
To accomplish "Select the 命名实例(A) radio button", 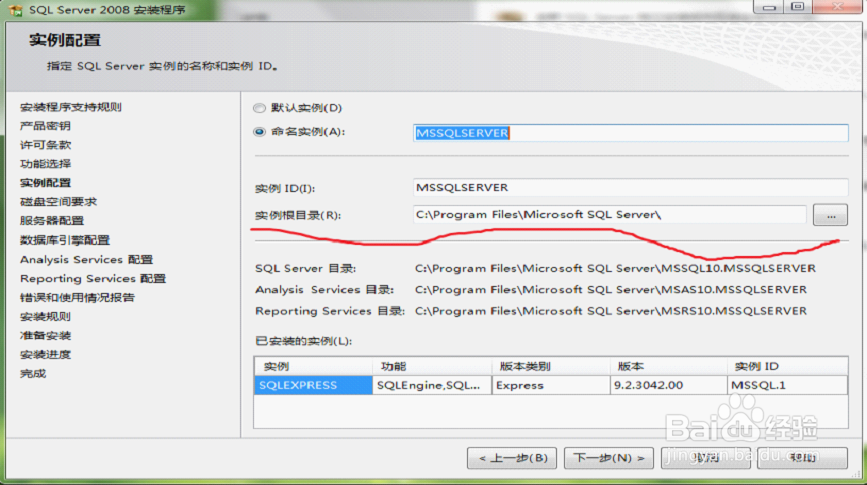I will coord(259,132).
